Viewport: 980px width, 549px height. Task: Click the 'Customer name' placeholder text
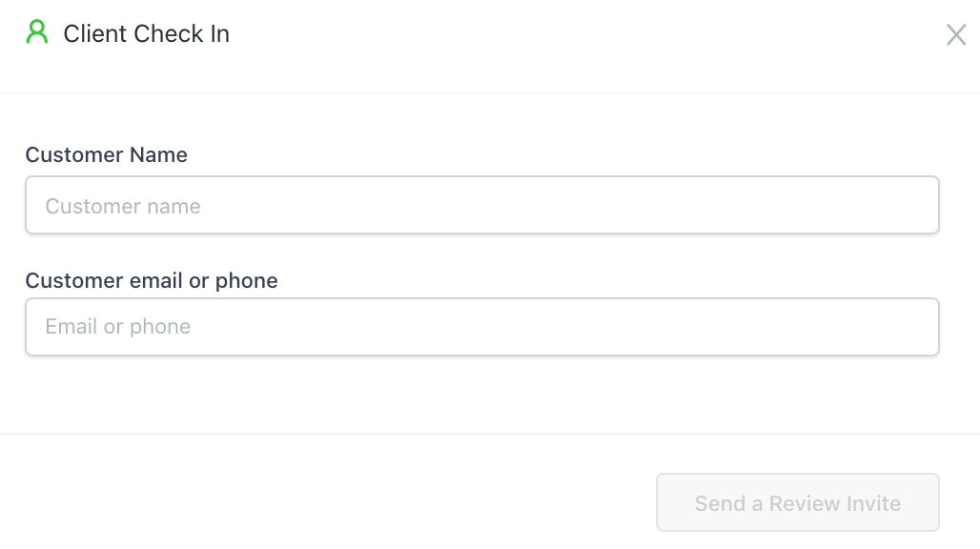coord(123,207)
